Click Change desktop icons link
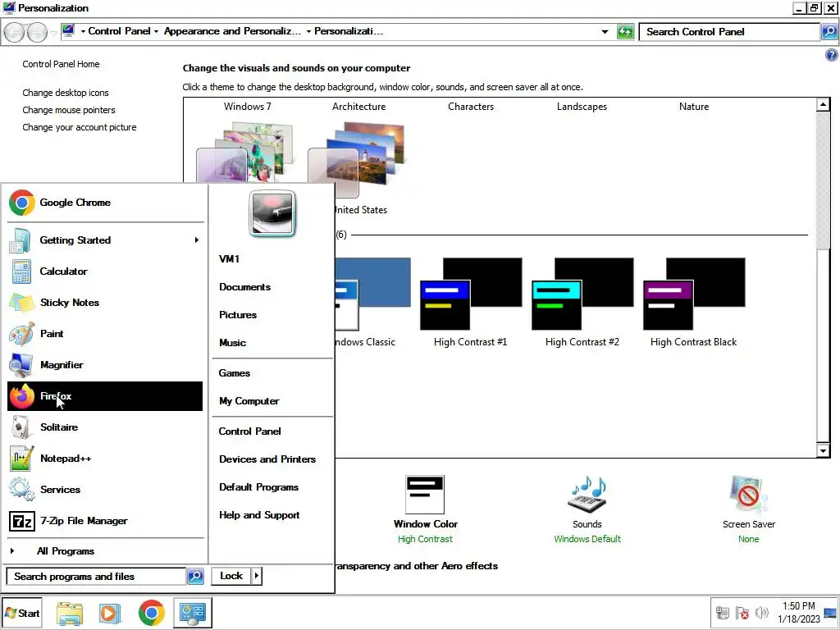840x630 pixels. click(66, 93)
